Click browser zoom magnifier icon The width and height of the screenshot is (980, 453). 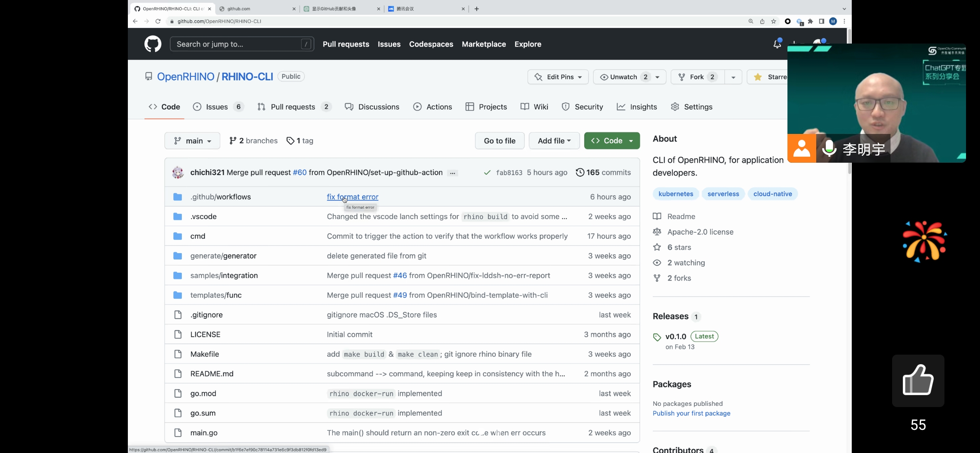(751, 21)
